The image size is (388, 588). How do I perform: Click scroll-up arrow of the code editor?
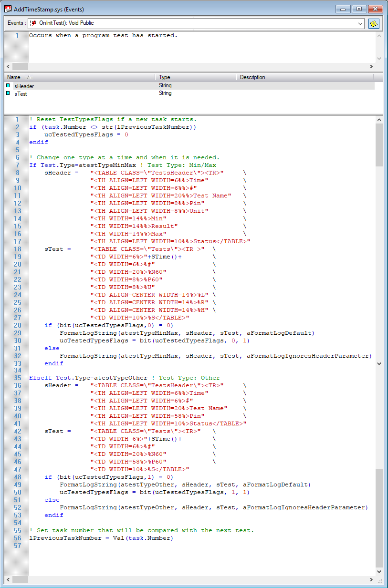379,119
